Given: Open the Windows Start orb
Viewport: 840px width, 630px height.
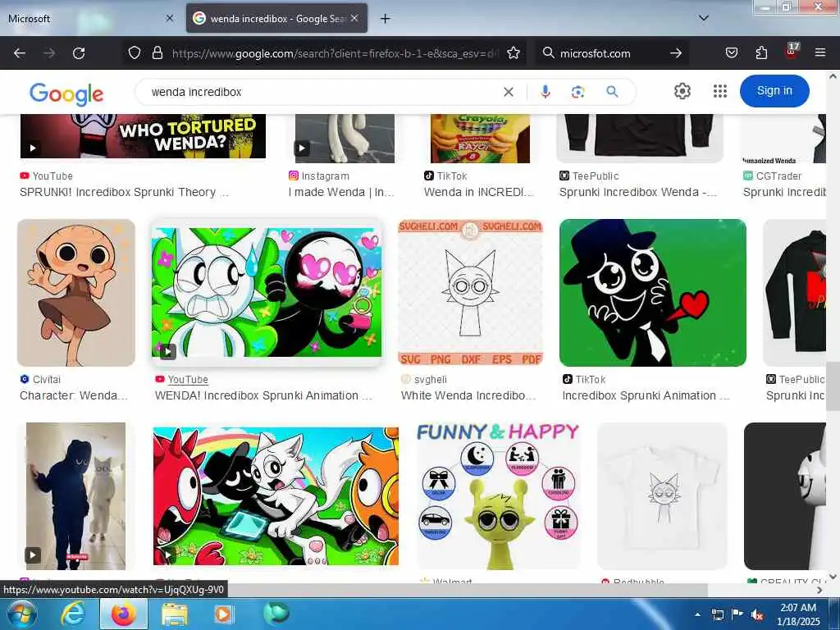Looking at the screenshot, I should pos(21,614).
